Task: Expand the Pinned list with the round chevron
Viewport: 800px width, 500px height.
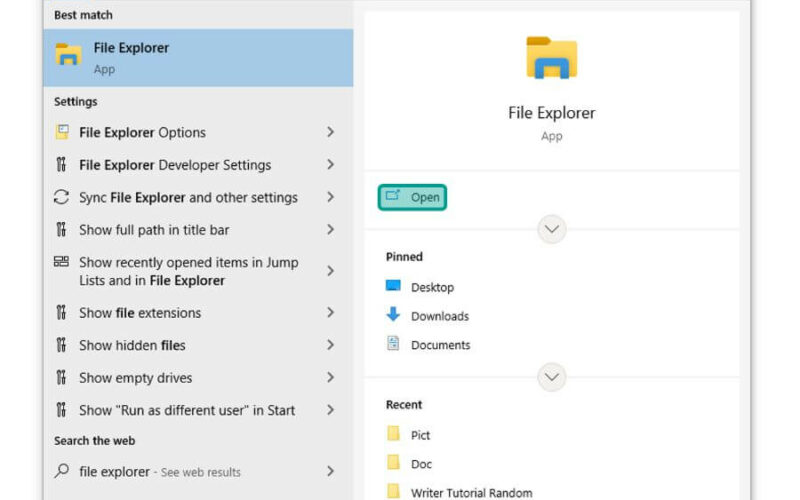Action: pyautogui.click(x=552, y=377)
